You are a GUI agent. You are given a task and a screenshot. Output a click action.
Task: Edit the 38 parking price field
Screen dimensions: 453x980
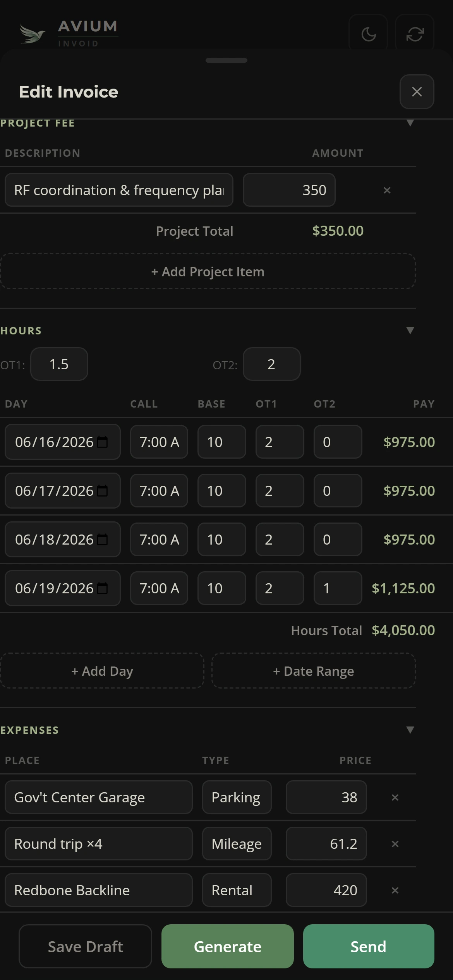[326, 797]
